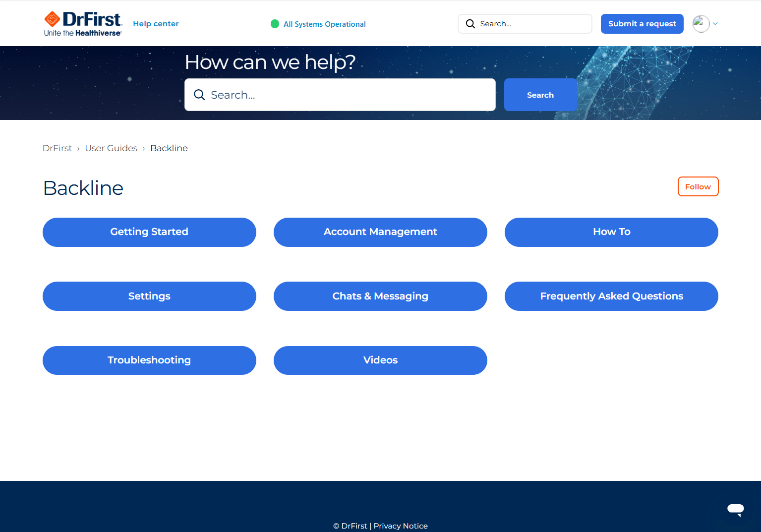This screenshot has height=532, width=761.
Task: View All Systems Operational status
Action: coord(325,24)
